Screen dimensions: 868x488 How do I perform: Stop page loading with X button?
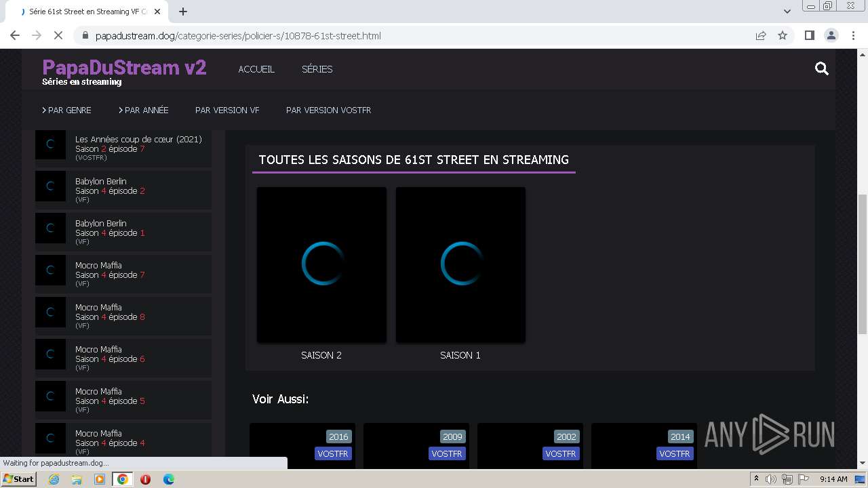click(x=58, y=35)
